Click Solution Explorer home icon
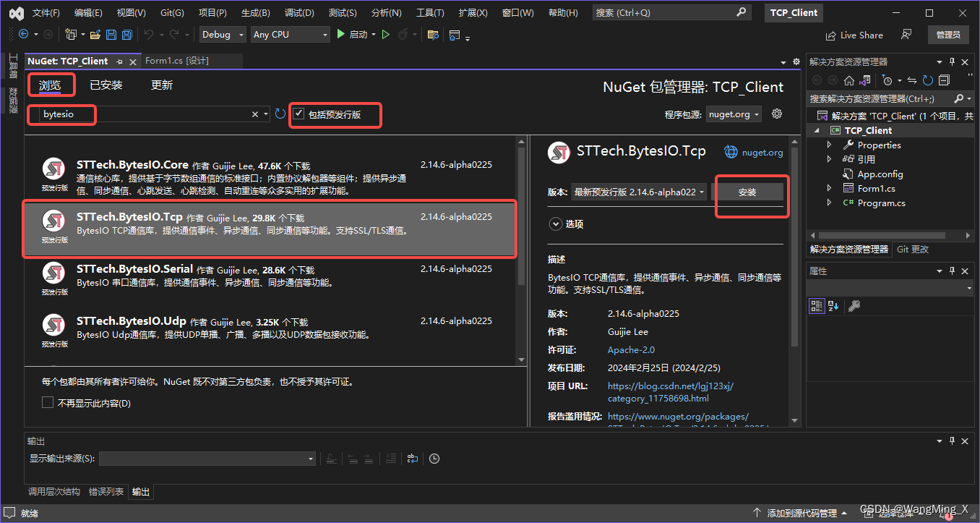 [x=849, y=80]
